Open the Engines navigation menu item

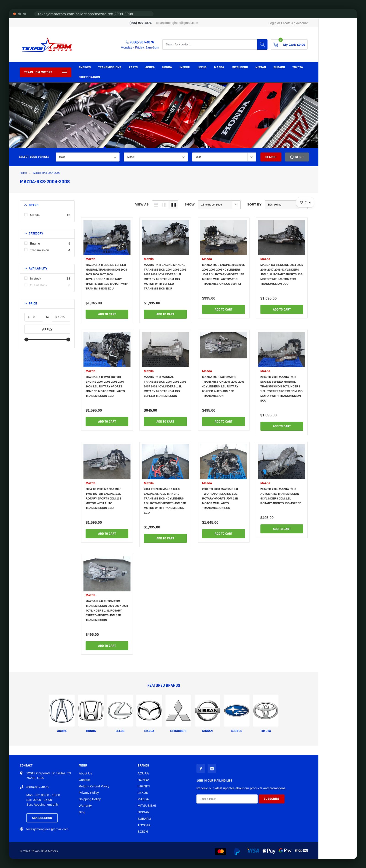tap(85, 67)
